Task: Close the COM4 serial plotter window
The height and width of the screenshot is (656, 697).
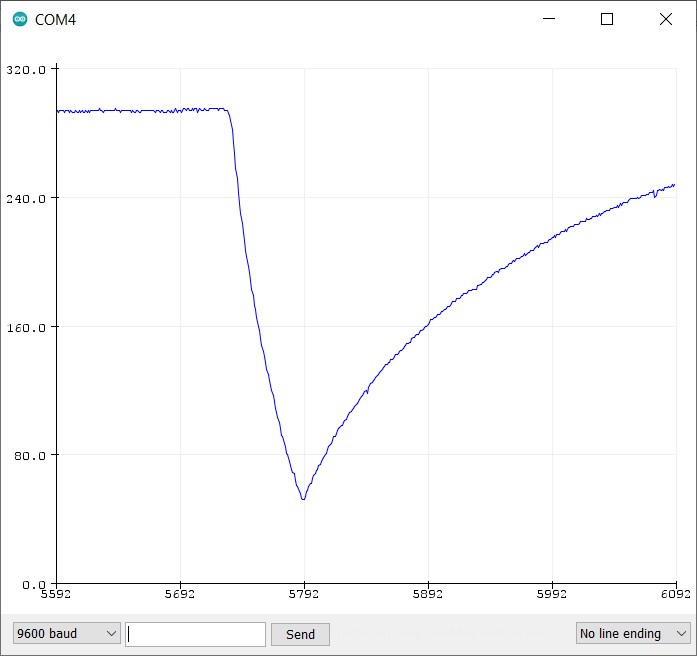Action: click(665, 19)
